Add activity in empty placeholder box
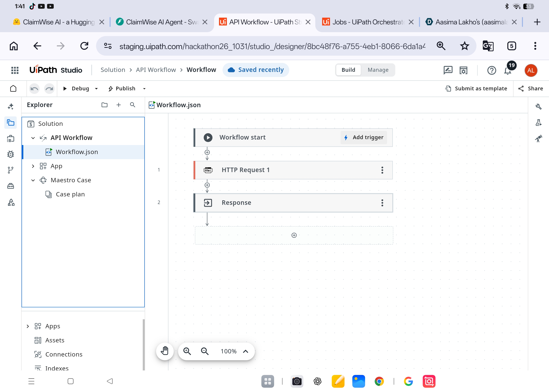 point(294,235)
